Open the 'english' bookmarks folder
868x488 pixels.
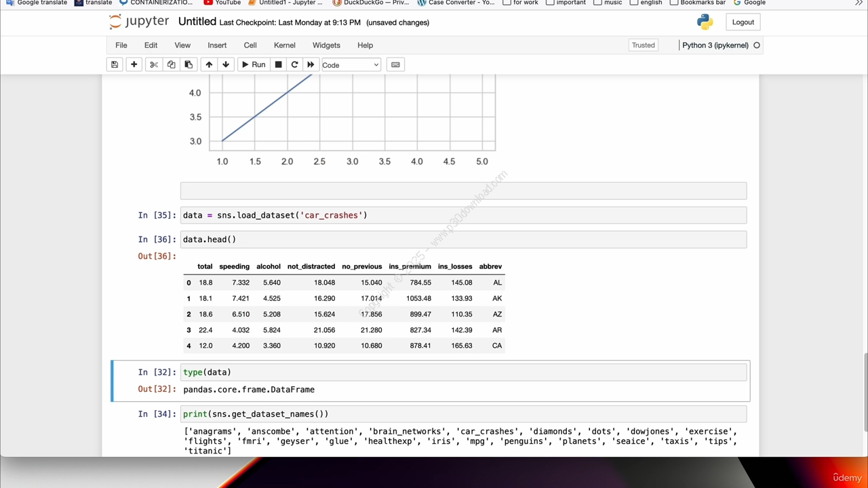(x=646, y=3)
